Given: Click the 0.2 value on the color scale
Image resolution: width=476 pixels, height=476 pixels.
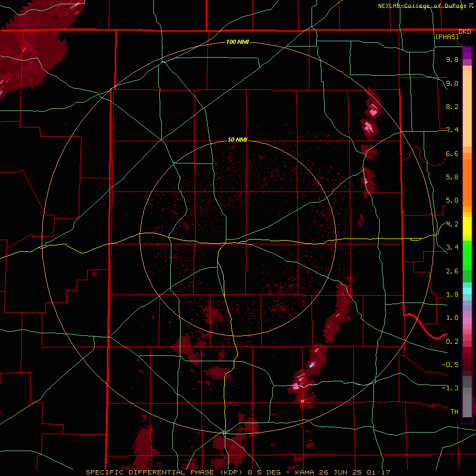Looking at the screenshot, I should pos(452,342).
